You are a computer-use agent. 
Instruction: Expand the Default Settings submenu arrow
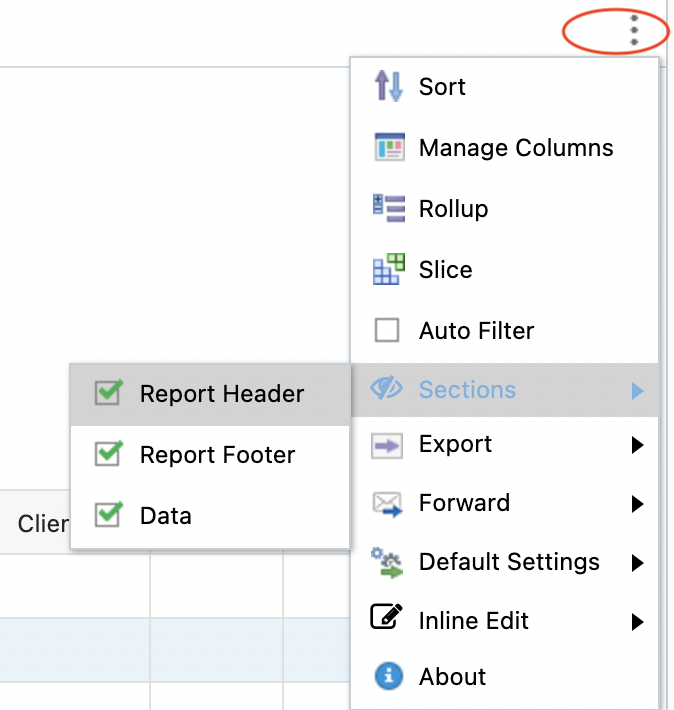[x=637, y=563]
